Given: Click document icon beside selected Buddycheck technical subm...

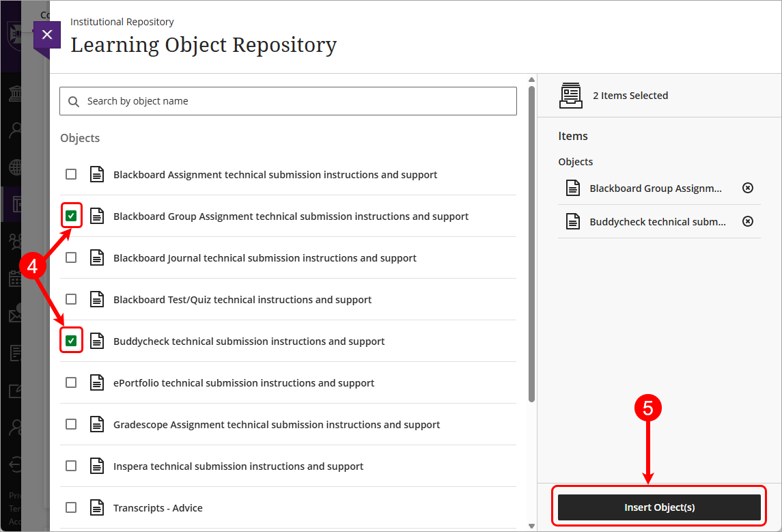Looking at the screenshot, I should pyautogui.click(x=573, y=221).
